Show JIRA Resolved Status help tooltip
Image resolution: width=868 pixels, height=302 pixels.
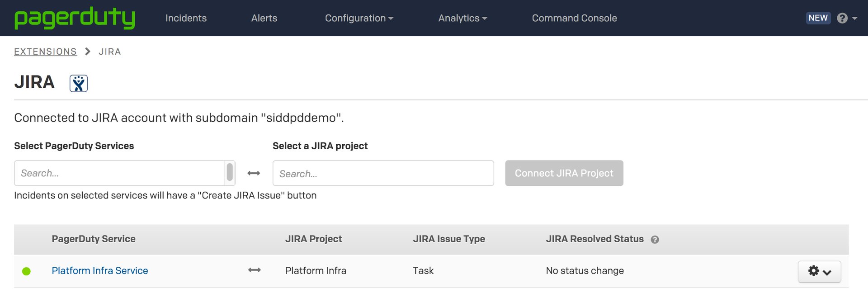655,240
